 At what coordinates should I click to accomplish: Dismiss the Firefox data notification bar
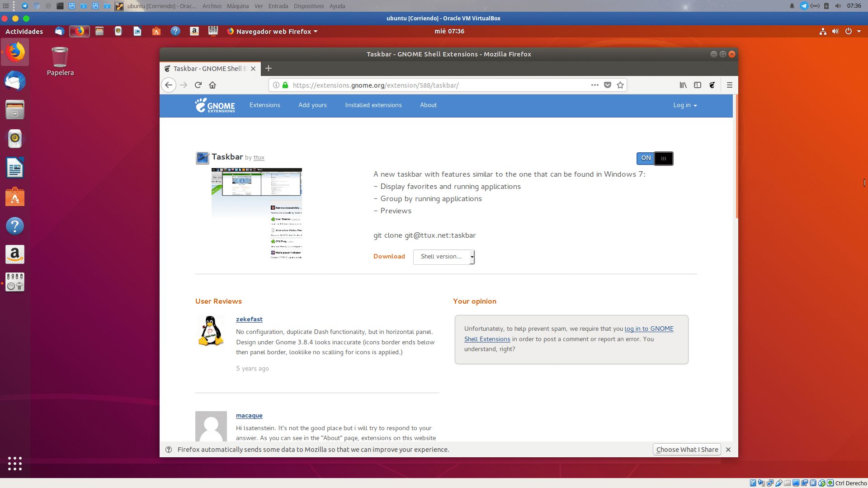coord(728,450)
